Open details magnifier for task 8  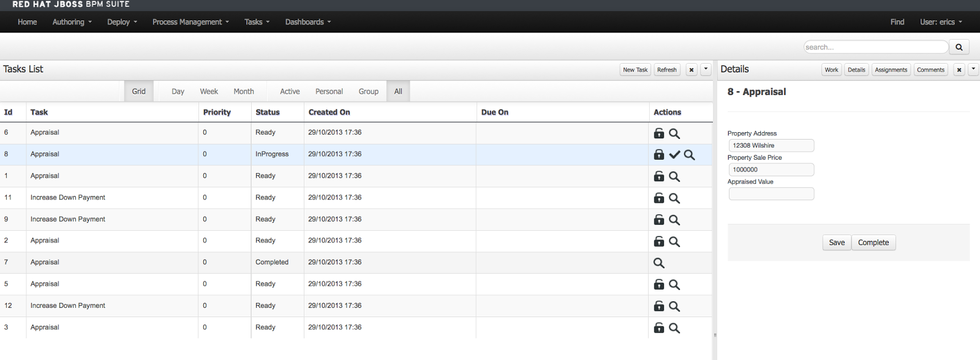690,155
